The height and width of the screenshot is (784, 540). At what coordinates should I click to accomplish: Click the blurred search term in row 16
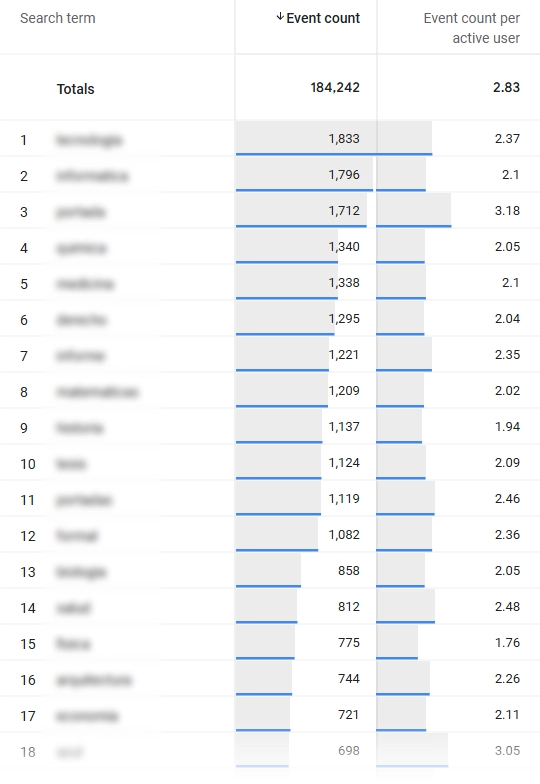pyautogui.click(x=94, y=680)
